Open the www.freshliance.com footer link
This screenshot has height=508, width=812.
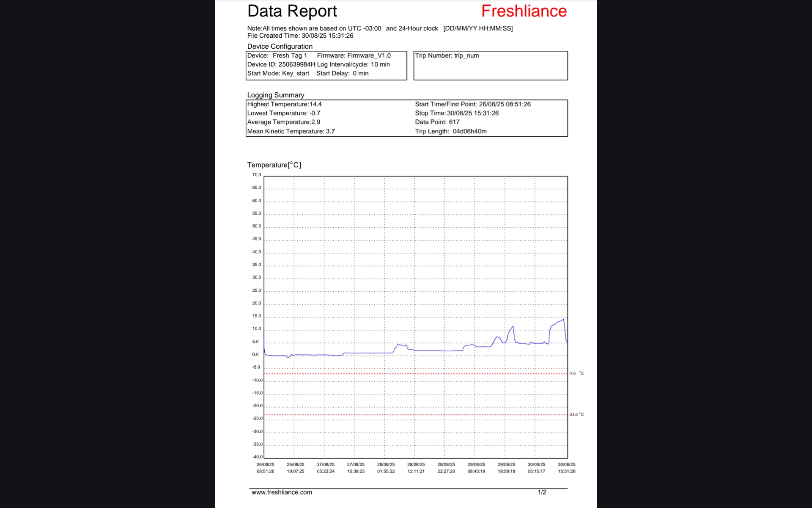[282, 492]
